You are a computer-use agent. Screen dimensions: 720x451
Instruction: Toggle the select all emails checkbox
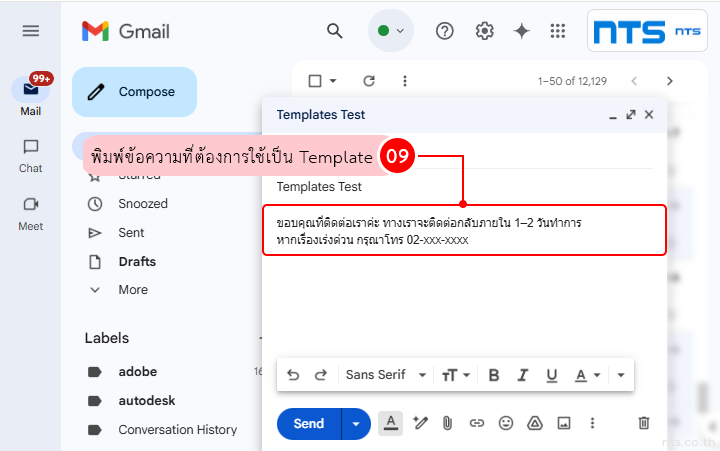tap(315, 81)
